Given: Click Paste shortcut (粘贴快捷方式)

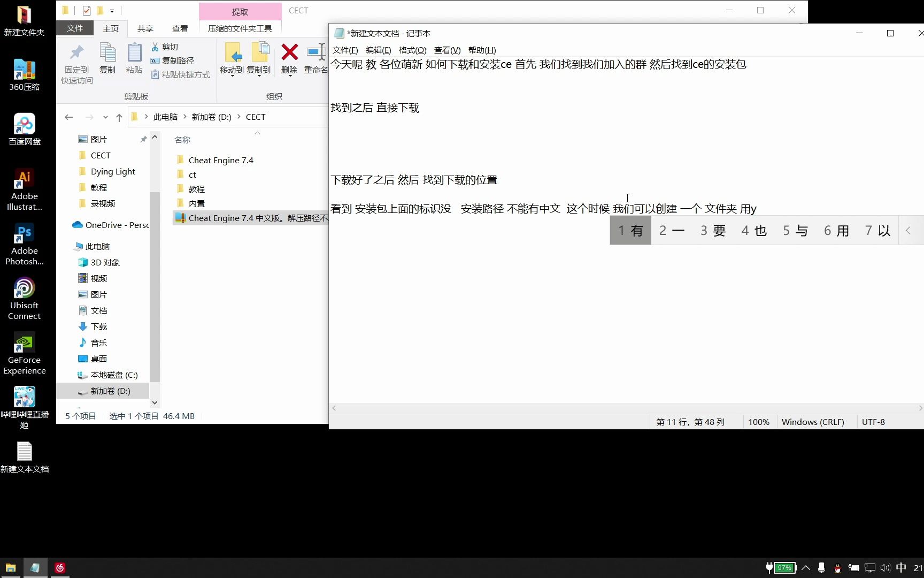Looking at the screenshot, I should click(180, 75).
